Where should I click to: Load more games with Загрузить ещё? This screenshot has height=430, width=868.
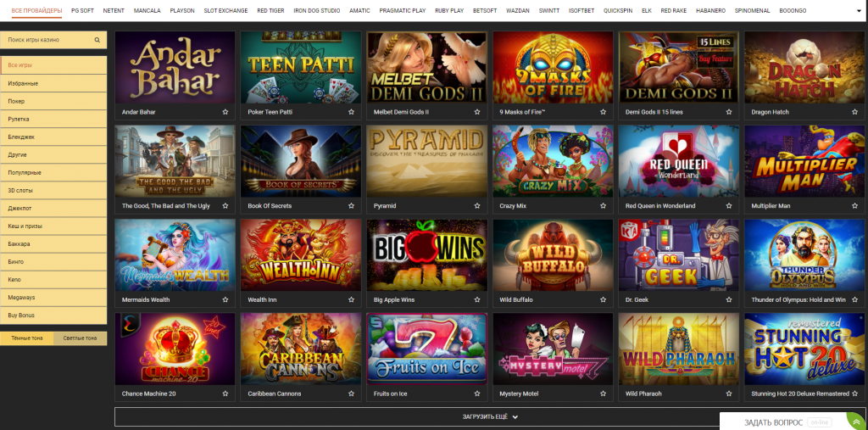491,416
